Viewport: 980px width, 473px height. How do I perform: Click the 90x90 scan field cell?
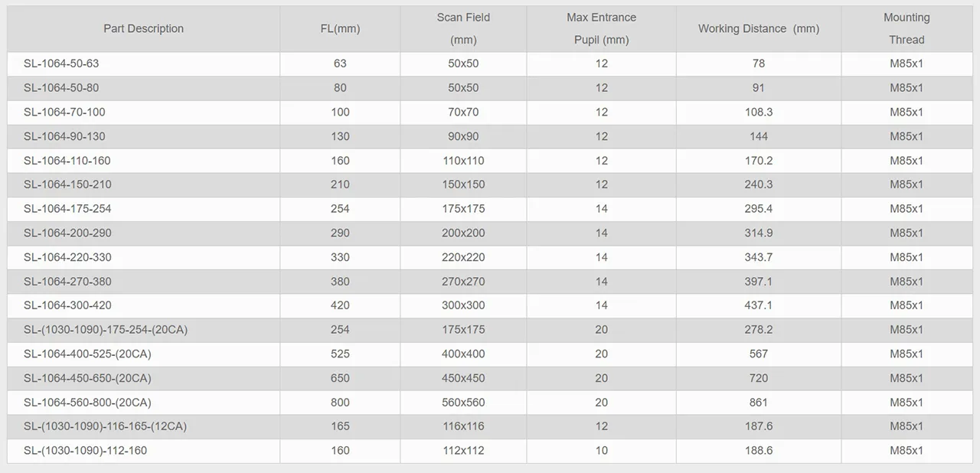(463, 136)
